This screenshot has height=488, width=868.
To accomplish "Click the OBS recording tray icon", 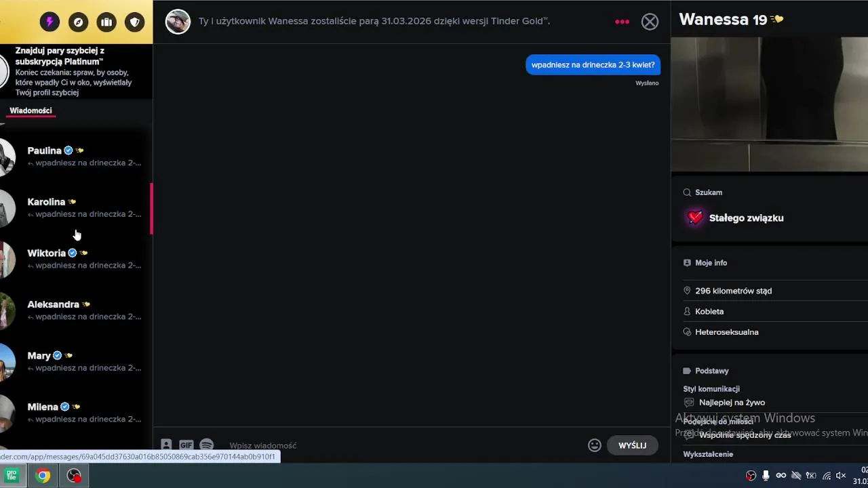I will (x=751, y=476).
